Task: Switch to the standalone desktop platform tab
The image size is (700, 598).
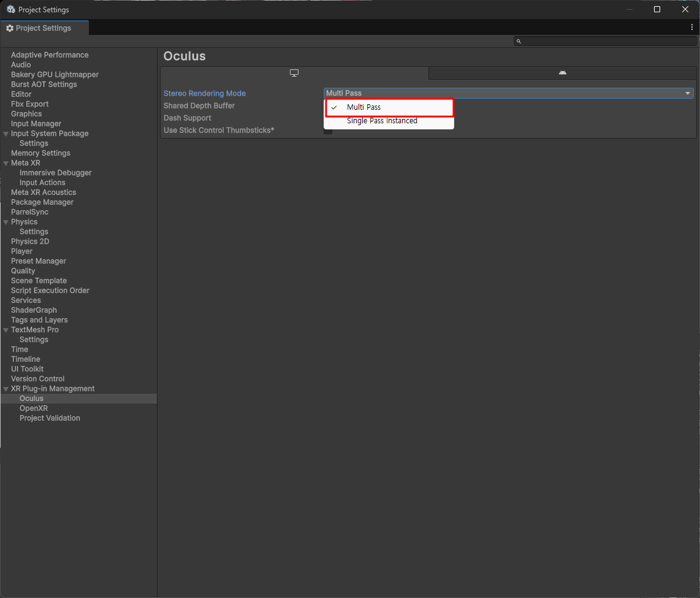Action: click(294, 73)
